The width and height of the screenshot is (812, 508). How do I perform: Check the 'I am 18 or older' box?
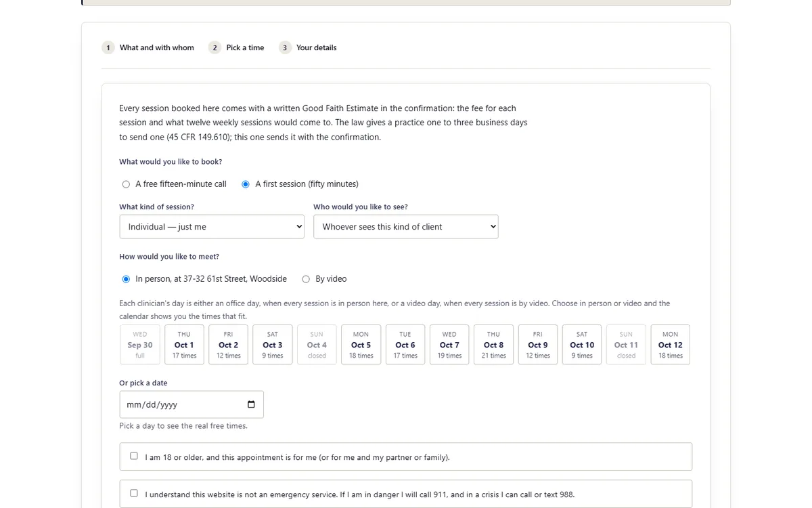pos(134,457)
